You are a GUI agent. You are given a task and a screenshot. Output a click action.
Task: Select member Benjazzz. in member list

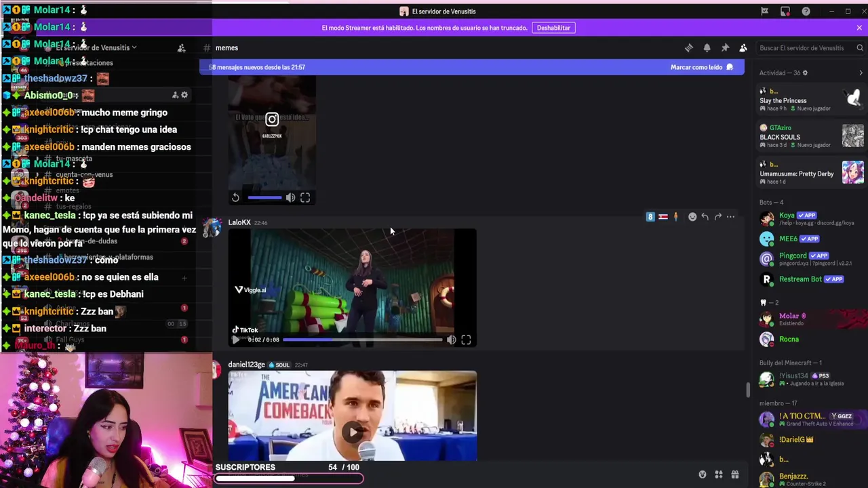(810, 479)
